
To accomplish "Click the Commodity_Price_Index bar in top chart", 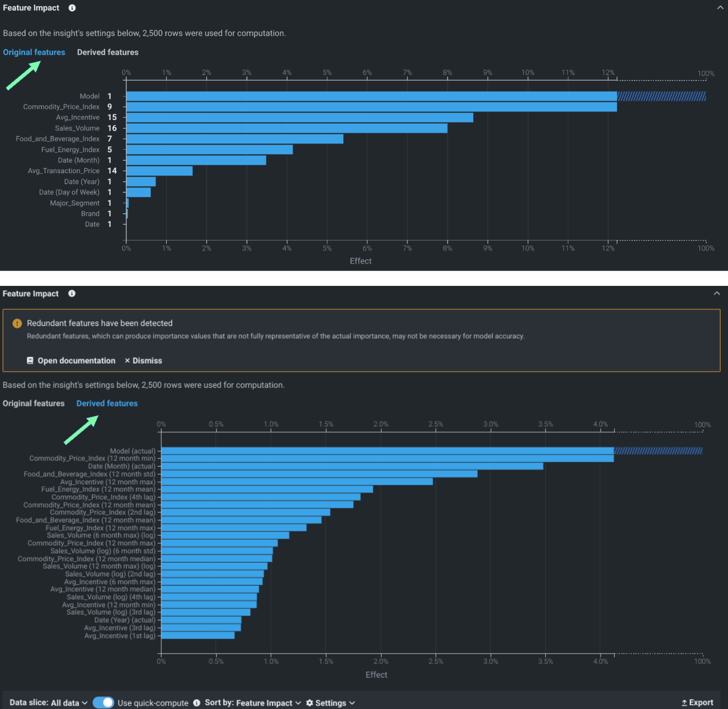I will pos(371,107).
